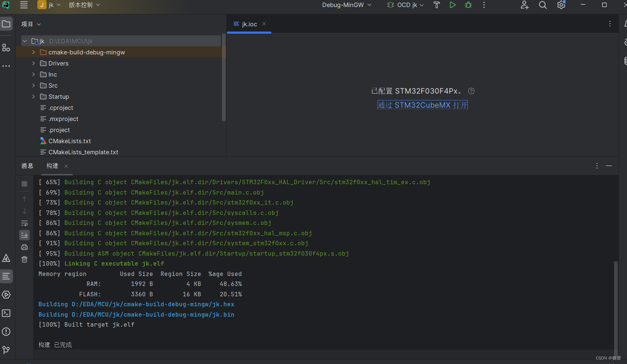
Task: Toggle soft-wrap in build output
Action: (x=24, y=223)
